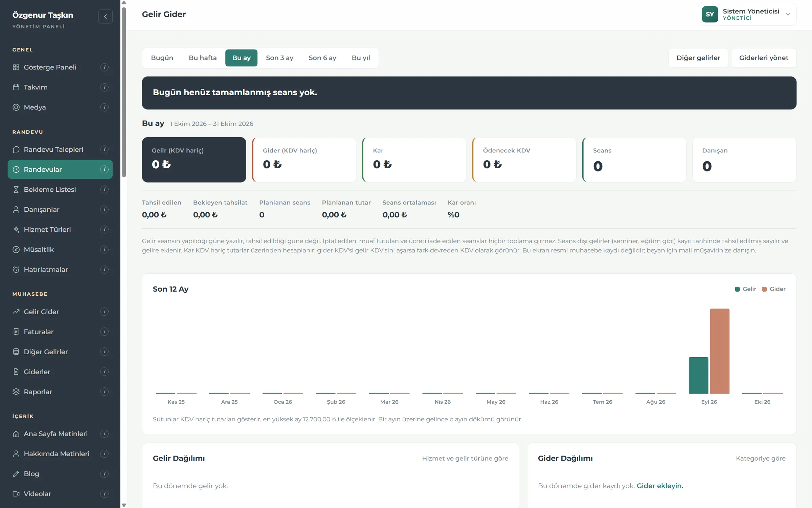The width and height of the screenshot is (812, 508).
Task: Select the Gelir (KDV hariç) card
Action: [194, 160]
